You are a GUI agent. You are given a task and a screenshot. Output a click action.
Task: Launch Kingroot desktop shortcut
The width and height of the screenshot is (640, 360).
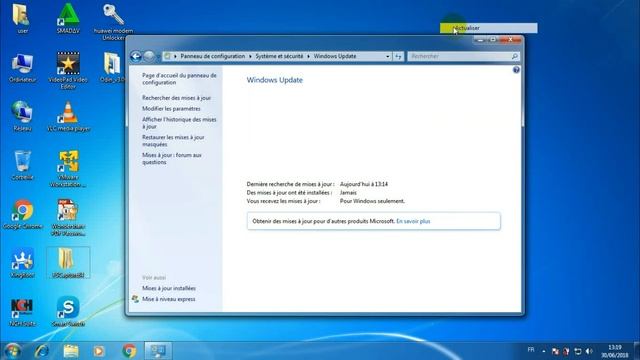coord(22,263)
